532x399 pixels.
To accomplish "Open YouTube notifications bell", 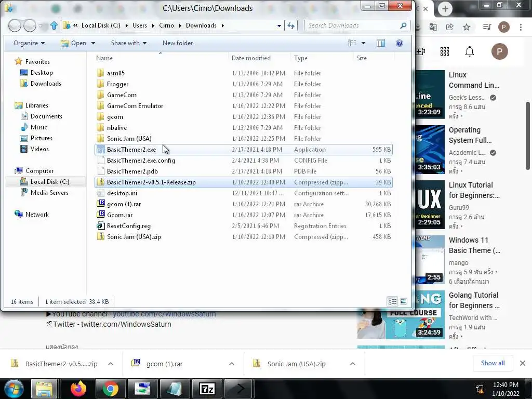I will (x=469, y=51).
